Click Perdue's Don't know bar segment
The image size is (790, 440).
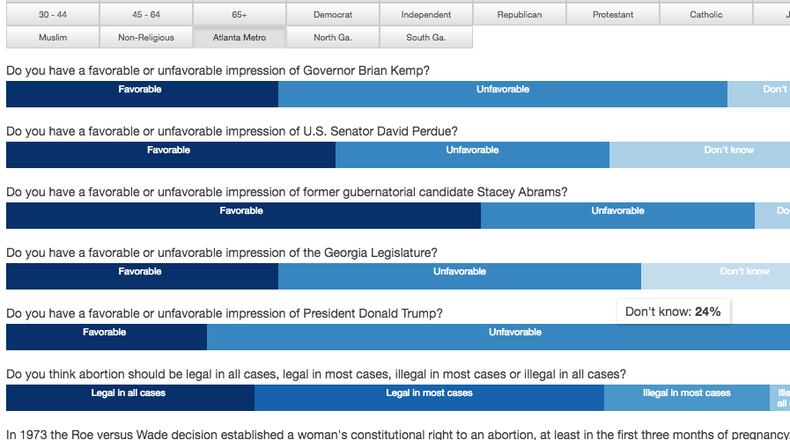[x=698, y=155]
